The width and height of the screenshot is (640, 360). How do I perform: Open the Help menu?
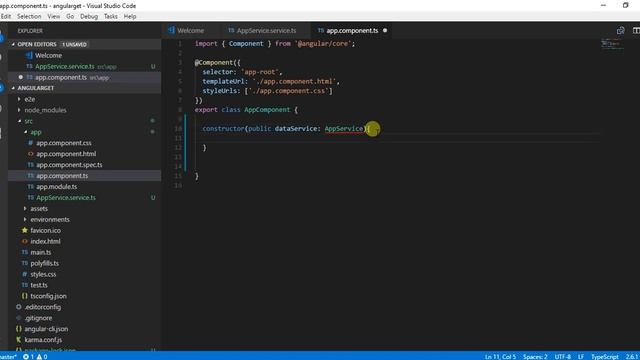(130, 16)
